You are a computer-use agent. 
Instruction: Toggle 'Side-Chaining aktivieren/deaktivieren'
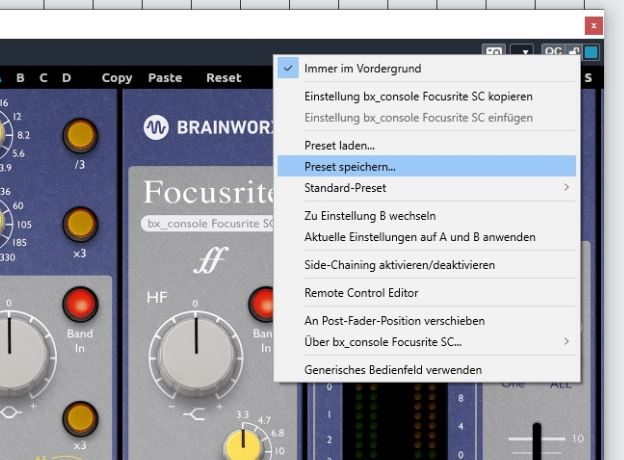pyautogui.click(x=427, y=265)
